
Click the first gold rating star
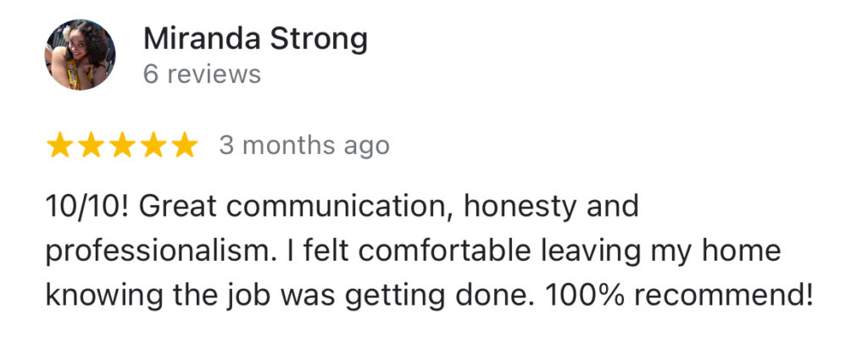click(x=59, y=145)
